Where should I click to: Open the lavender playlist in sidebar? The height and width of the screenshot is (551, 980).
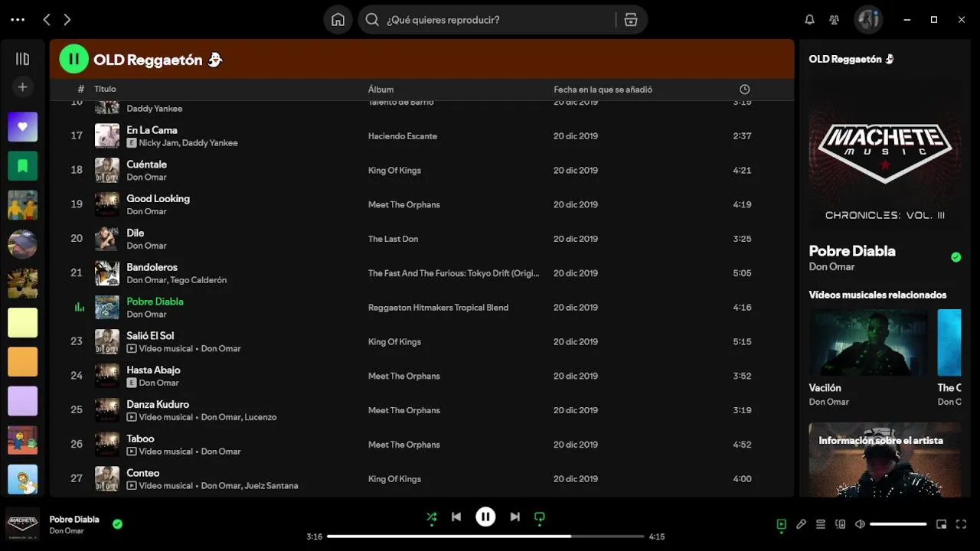point(22,401)
